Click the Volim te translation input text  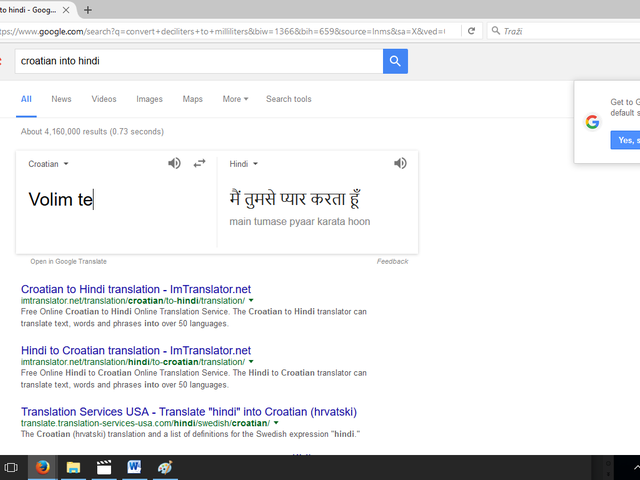click(61, 199)
